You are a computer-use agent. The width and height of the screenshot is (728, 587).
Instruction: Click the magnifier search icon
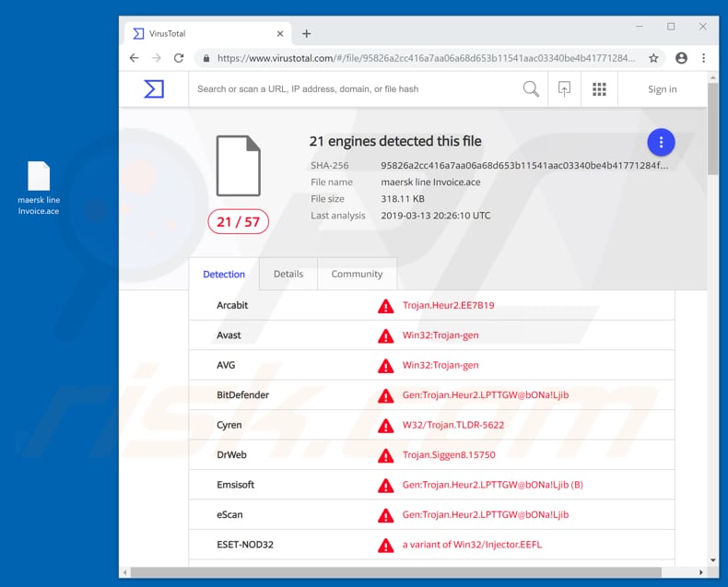(531, 88)
